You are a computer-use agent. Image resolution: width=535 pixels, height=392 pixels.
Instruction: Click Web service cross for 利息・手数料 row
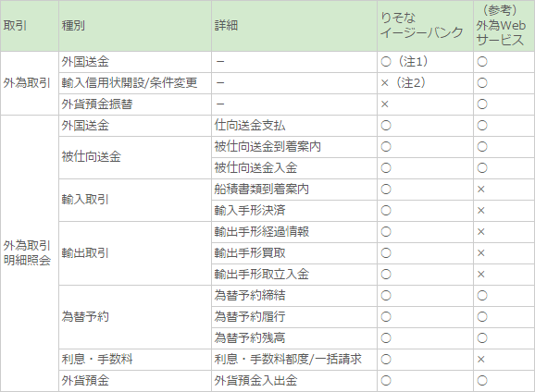(481, 360)
